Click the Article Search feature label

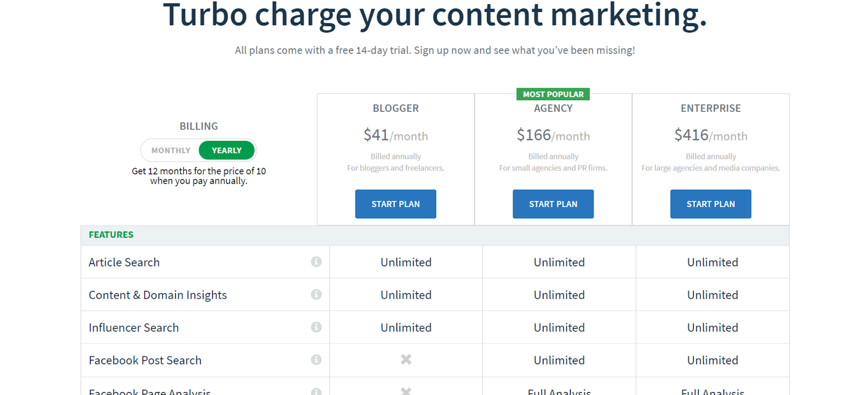click(x=124, y=262)
